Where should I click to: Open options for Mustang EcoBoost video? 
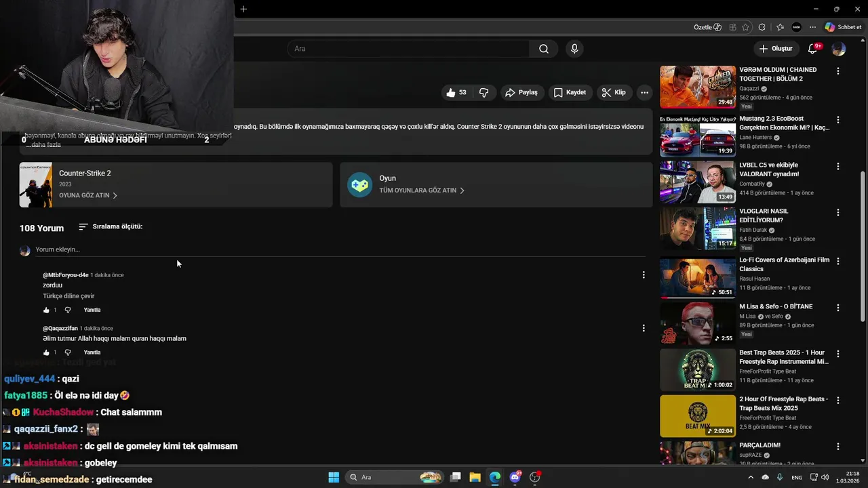838,119
